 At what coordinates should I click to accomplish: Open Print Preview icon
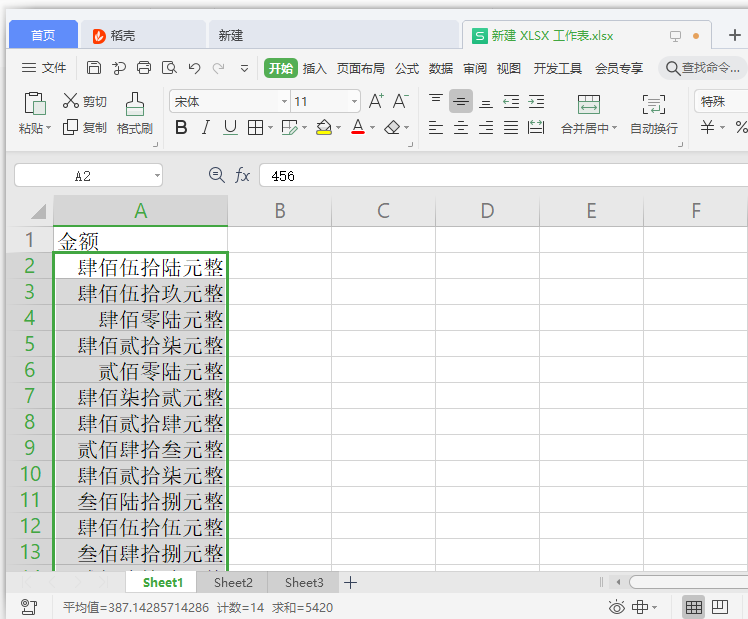click(x=169, y=68)
